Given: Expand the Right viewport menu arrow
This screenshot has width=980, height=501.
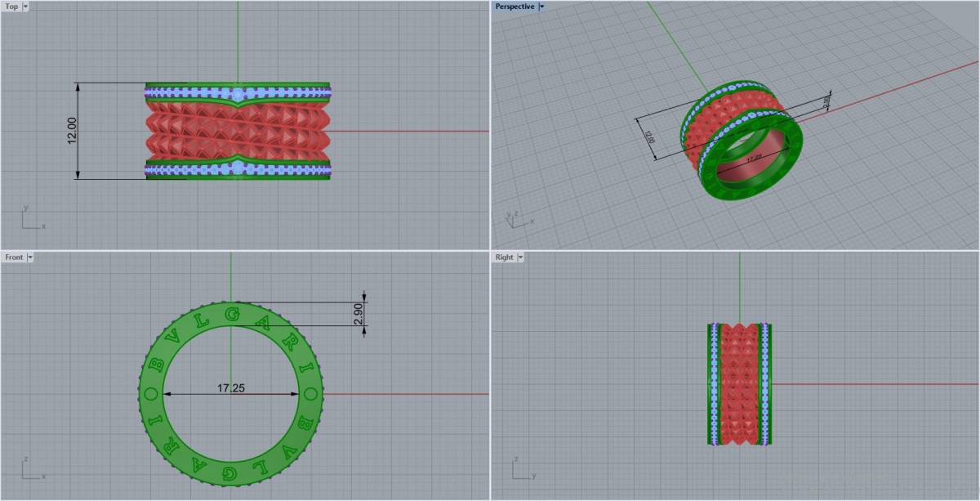Looking at the screenshot, I should coord(520,257).
